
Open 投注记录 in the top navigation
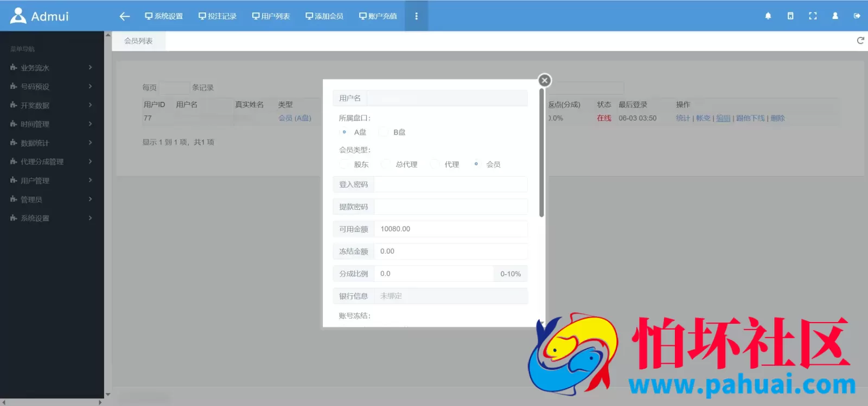[218, 16]
